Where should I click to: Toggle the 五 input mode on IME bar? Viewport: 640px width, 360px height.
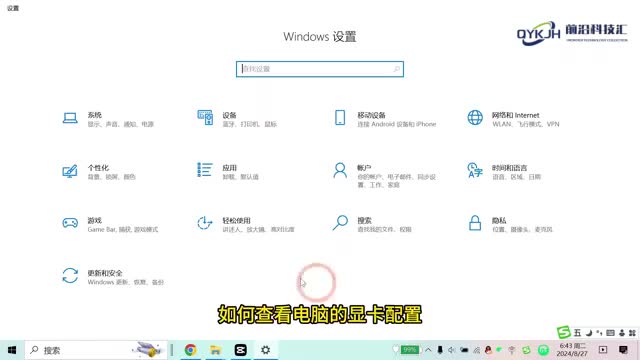[577, 333]
